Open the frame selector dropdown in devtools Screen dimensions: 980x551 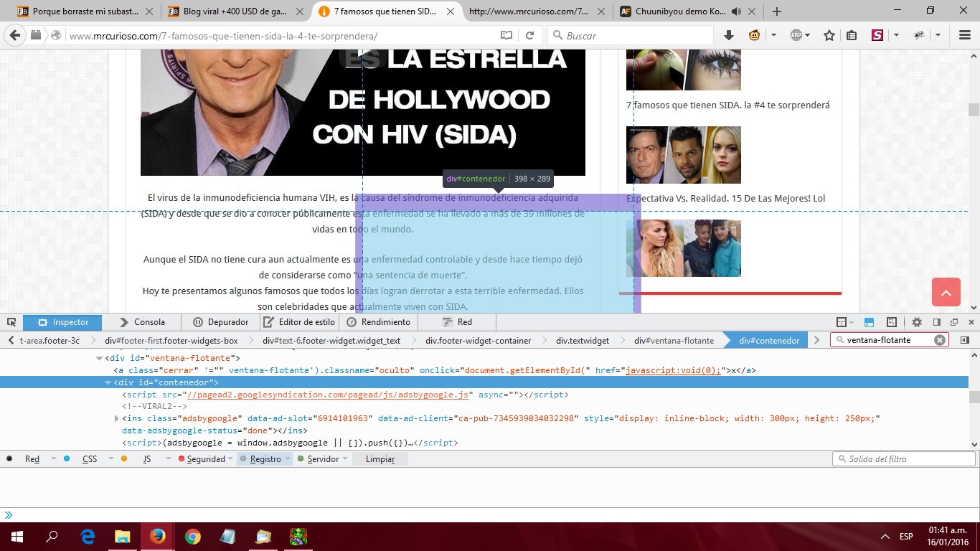[x=845, y=322]
